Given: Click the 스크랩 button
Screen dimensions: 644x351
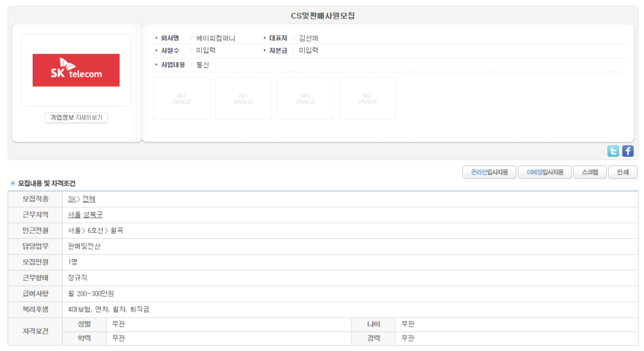Looking at the screenshot, I should pos(590,172).
